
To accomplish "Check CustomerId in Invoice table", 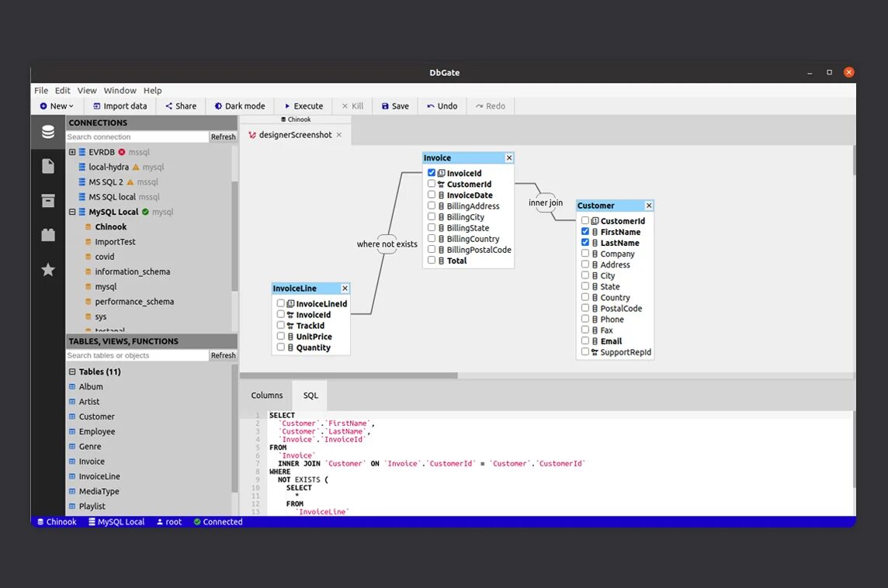I will pos(432,183).
